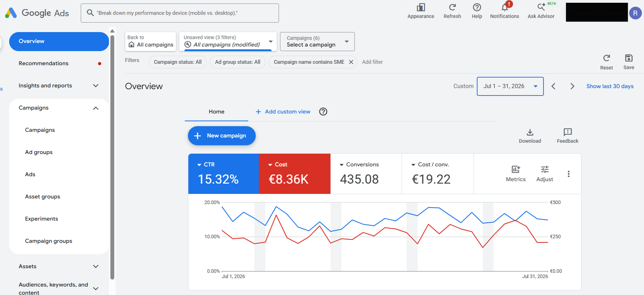
Task: Change the Cost / conv. metric dropdown
Action: 430,165
